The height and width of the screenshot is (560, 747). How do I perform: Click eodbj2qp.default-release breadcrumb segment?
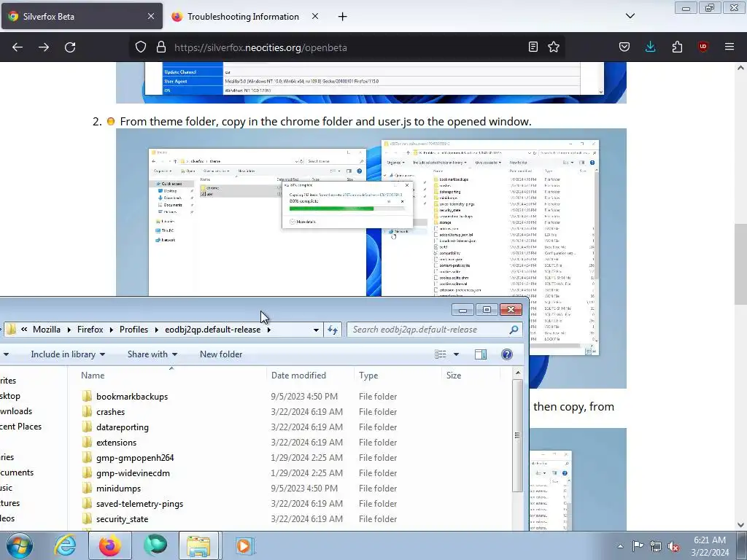[212, 330]
